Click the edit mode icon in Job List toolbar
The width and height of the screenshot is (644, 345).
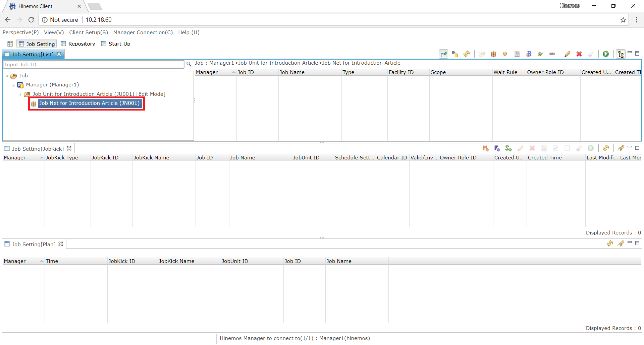[444, 54]
